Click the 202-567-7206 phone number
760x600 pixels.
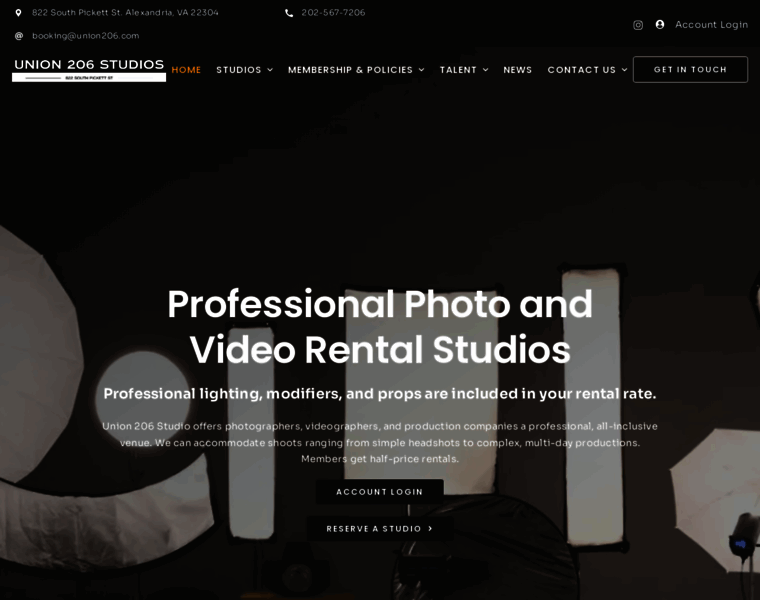[x=333, y=13]
